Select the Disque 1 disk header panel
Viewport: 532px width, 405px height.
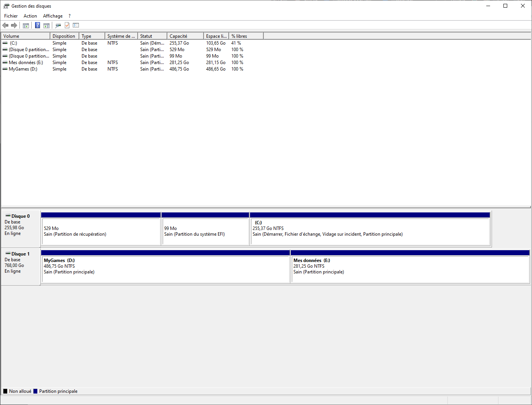point(21,266)
